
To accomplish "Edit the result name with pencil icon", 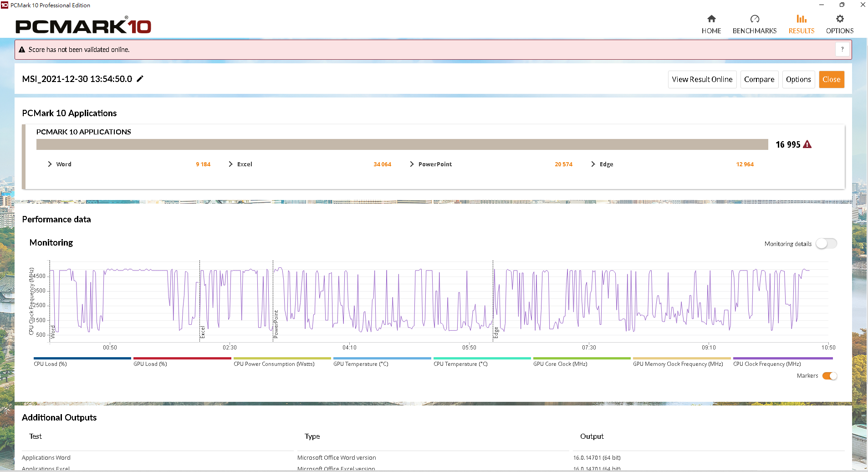I will click(140, 79).
